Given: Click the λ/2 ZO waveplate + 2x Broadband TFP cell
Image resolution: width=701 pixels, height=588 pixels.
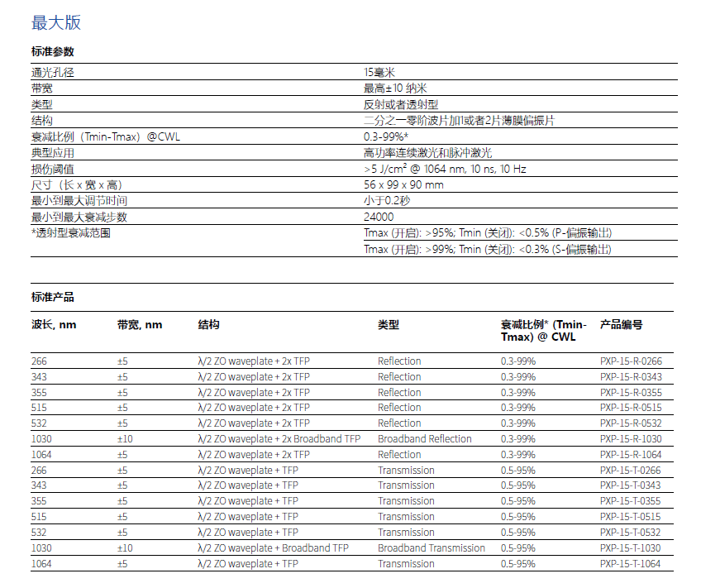Looking at the screenshot, I should click(x=279, y=439).
